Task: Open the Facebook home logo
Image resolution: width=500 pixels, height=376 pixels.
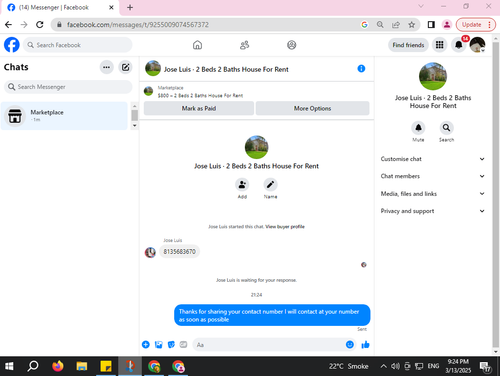Action: tap(12, 45)
